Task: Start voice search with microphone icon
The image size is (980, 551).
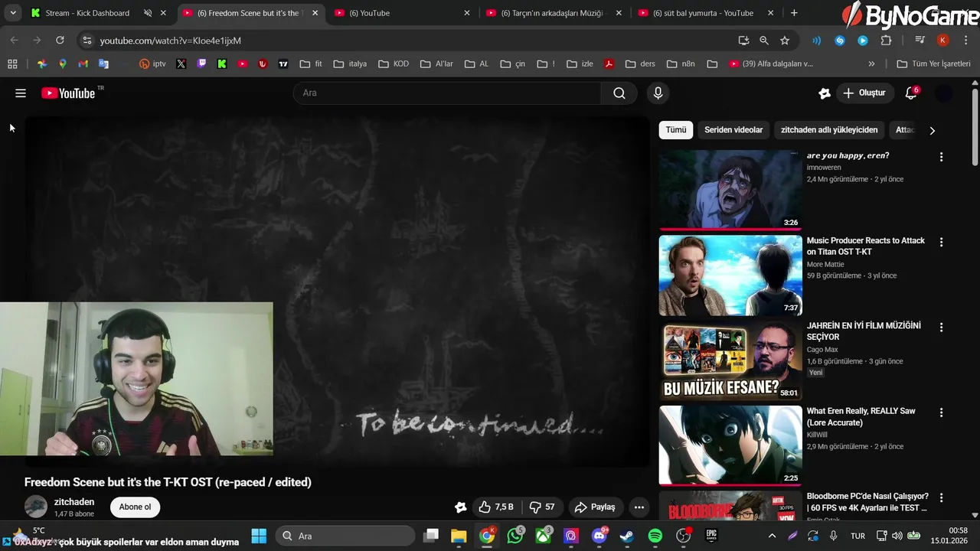Action: (658, 93)
